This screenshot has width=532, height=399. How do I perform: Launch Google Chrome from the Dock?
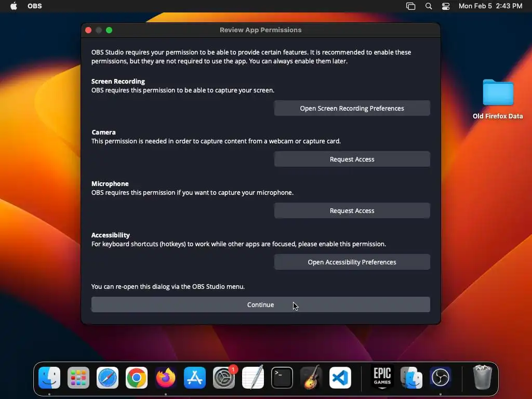click(137, 378)
